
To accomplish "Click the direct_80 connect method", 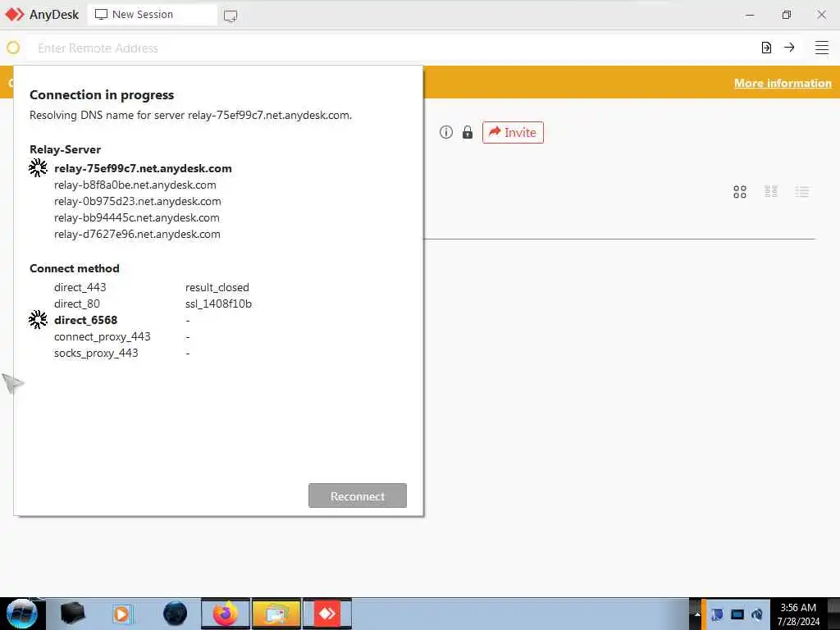I will [x=77, y=304].
